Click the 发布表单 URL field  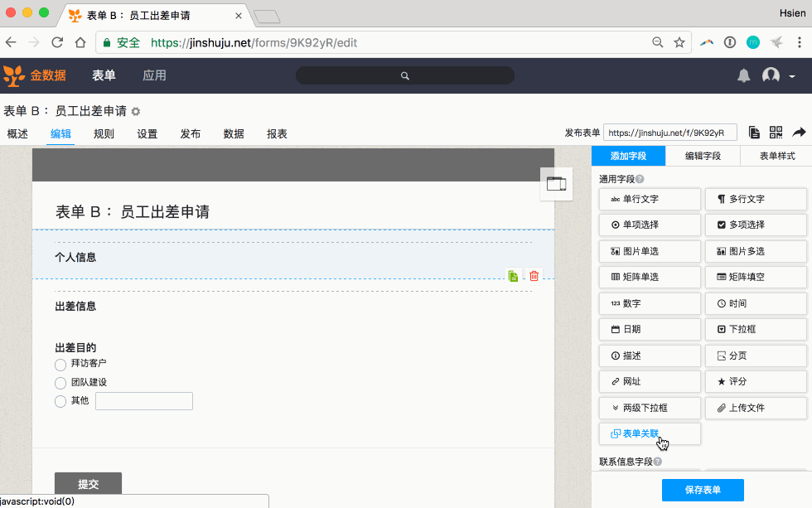click(x=669, y=133)
